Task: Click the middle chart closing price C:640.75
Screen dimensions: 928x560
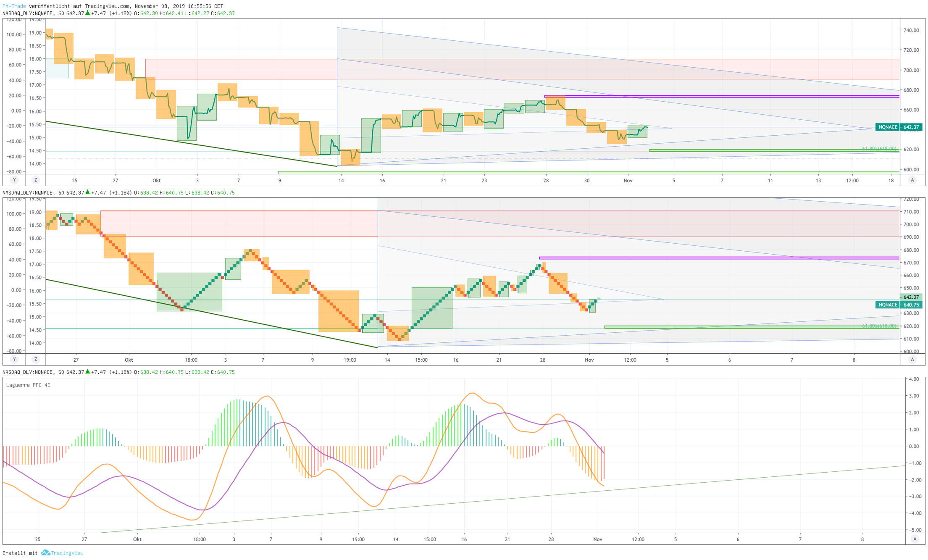Action: click(223, 192)
